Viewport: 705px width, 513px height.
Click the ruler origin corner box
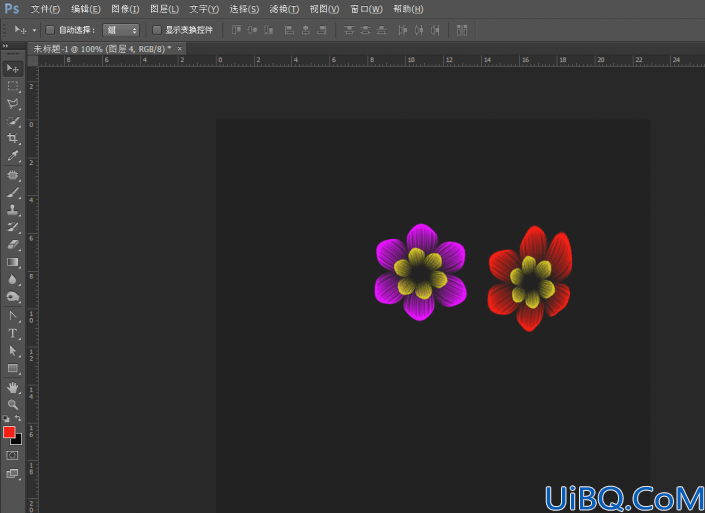[x=32, y=61]
